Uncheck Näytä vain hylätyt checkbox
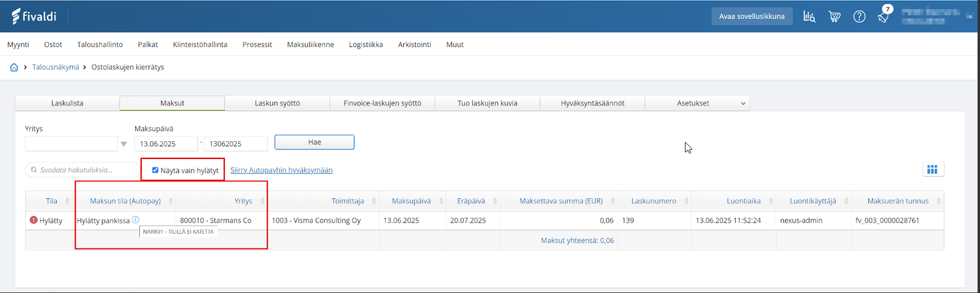Viewport: 980px width, 293px height. click(155, 170)
